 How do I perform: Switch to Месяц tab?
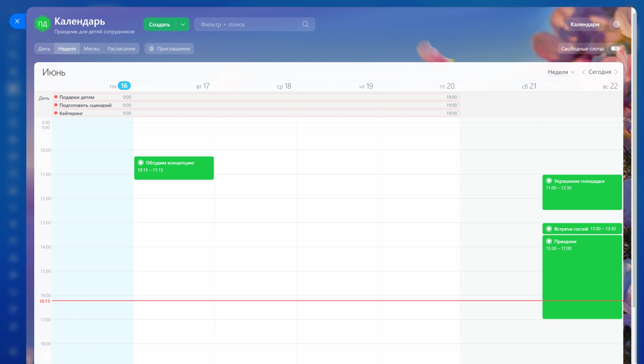92,49
